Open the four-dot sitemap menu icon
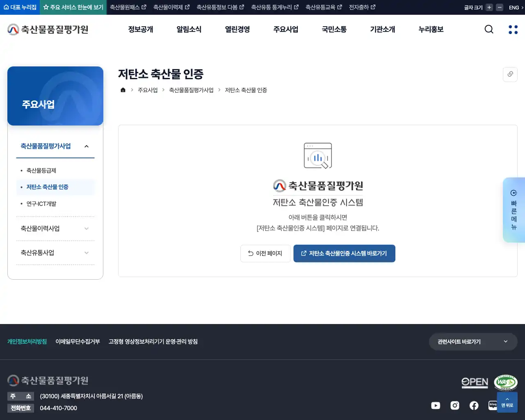This screenshot has width=525, height=420. pos(513,29)
